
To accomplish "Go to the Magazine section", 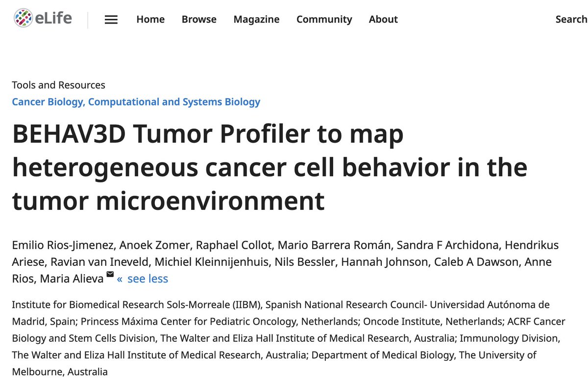I will point(256,19).
